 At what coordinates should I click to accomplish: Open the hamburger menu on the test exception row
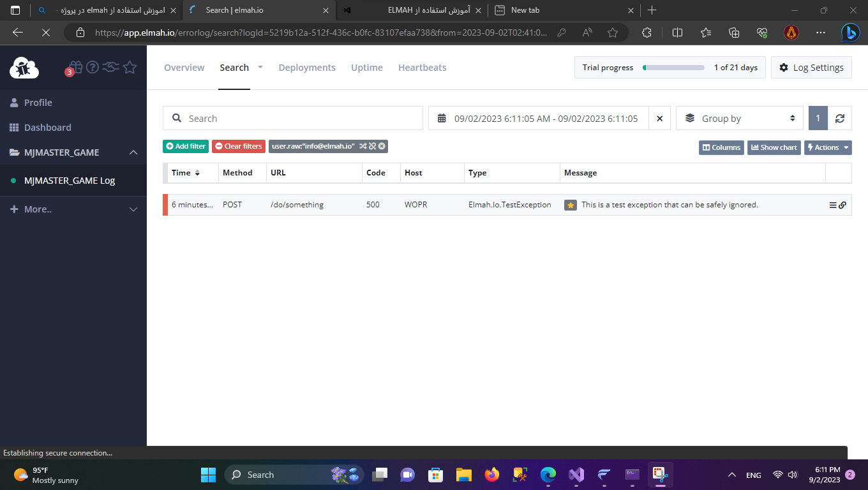pyautogui.click(x=833, y=205)
